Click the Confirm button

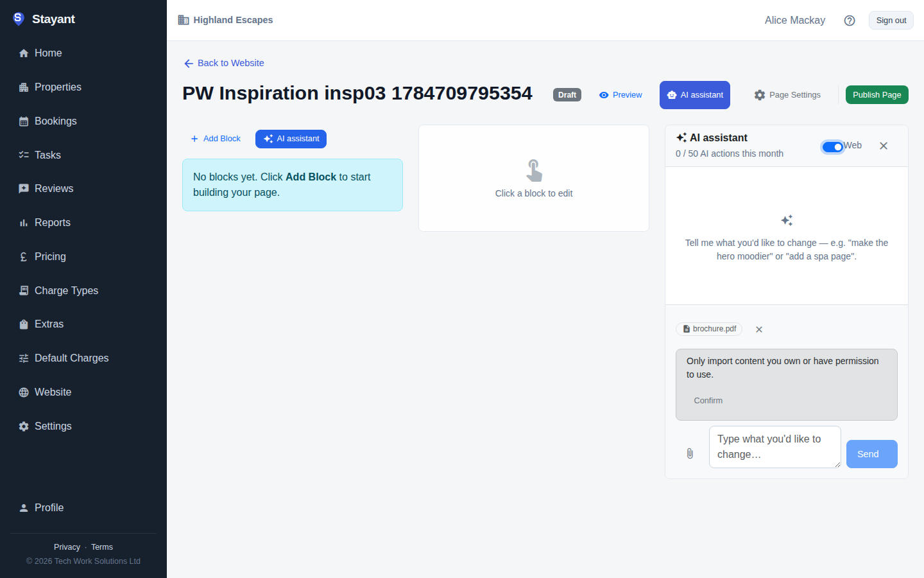708,401
